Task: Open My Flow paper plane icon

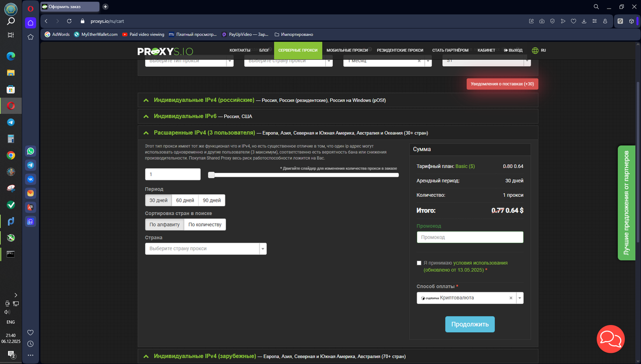Action: click(x=562, y=21)
